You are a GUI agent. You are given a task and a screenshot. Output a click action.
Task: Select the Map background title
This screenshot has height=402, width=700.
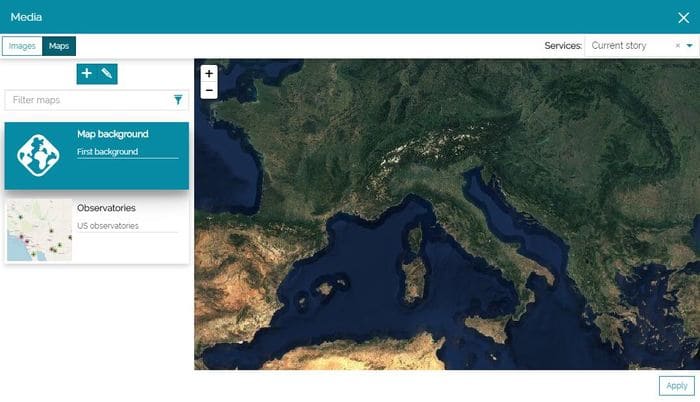pyautogui.click(x=113, y=134)
